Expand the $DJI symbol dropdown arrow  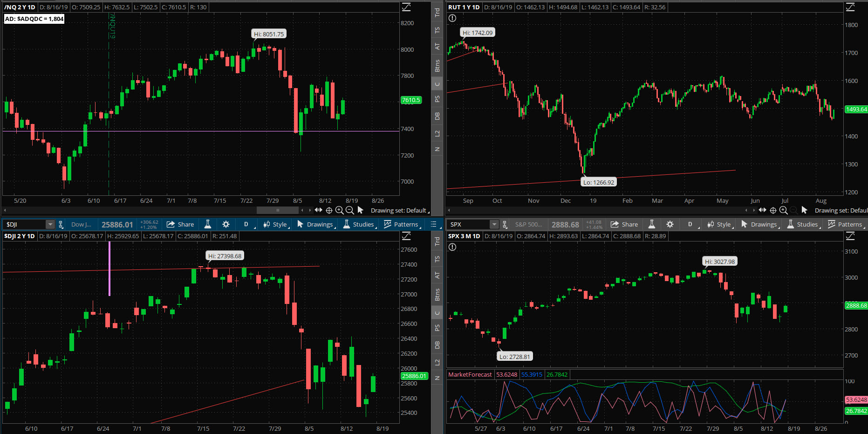pyautogui.click(x=50, y=225)
